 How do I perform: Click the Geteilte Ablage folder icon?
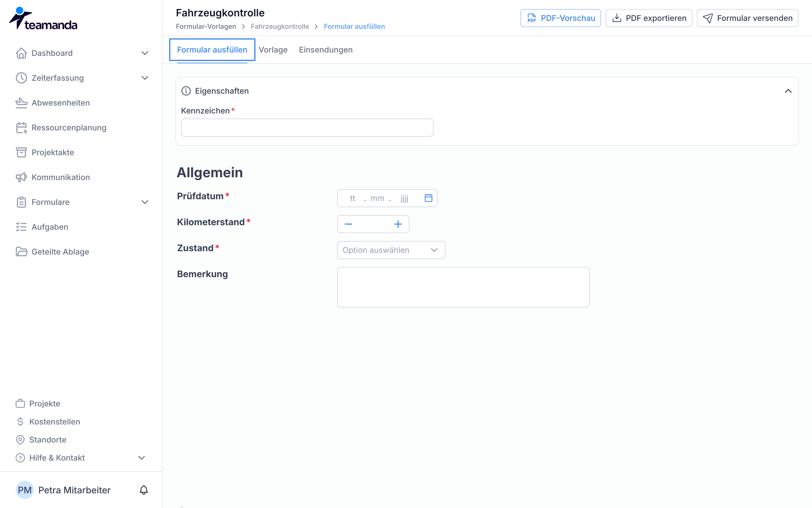21,252
